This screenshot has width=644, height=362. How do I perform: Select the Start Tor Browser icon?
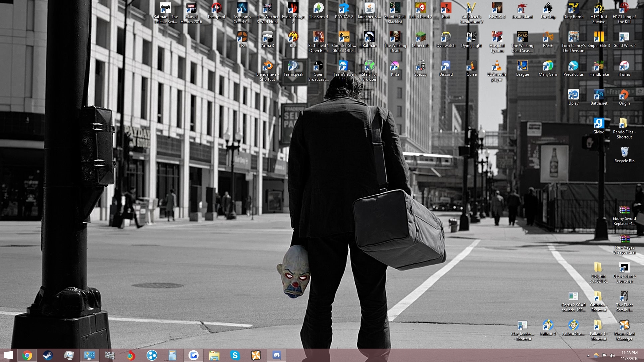pos(369,71)
